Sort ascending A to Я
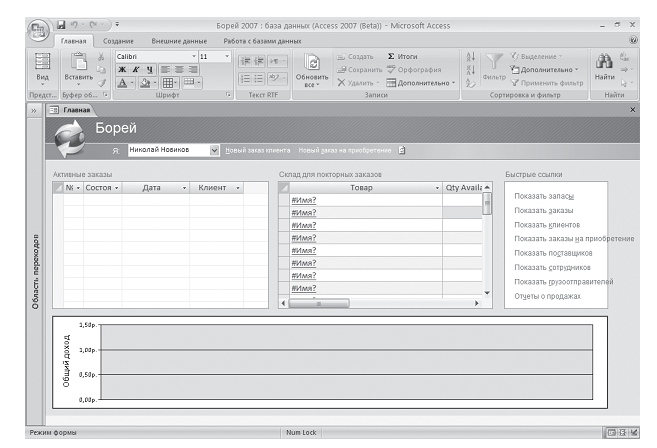This screenshot has width=657, height=448. pyautogui.click(x=471, y=57)
